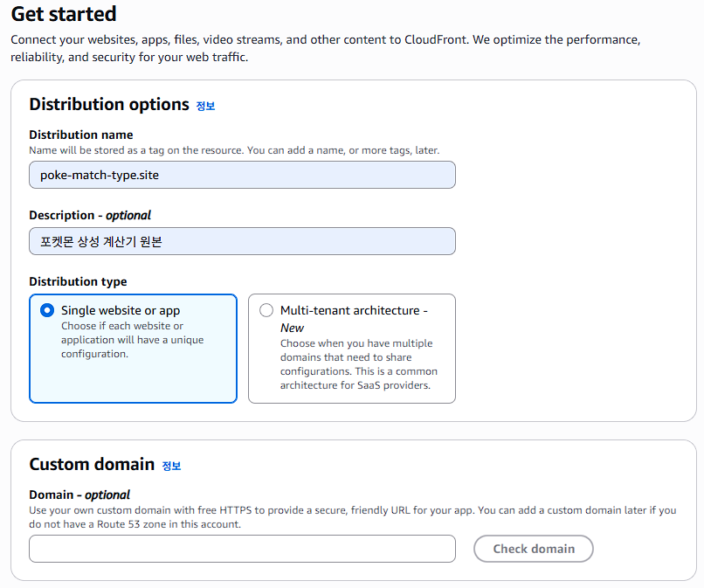Click the Distribution options section heading
This screenshot has height=588, width=704.
coord(109,104)
